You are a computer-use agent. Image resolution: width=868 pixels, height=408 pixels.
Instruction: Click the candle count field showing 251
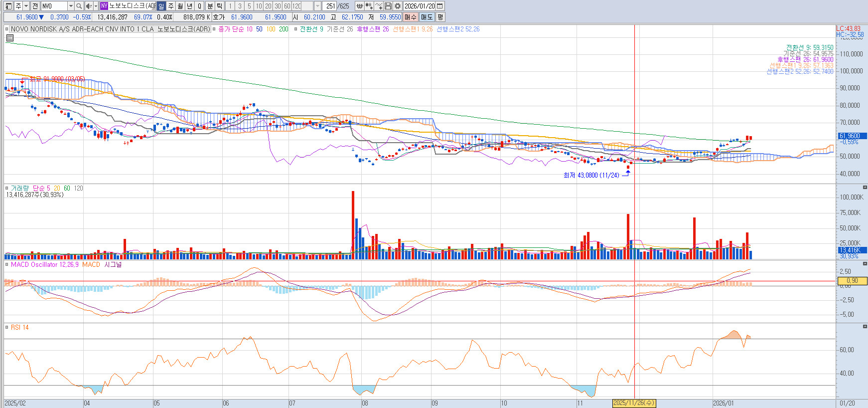(x=330, y=6)
